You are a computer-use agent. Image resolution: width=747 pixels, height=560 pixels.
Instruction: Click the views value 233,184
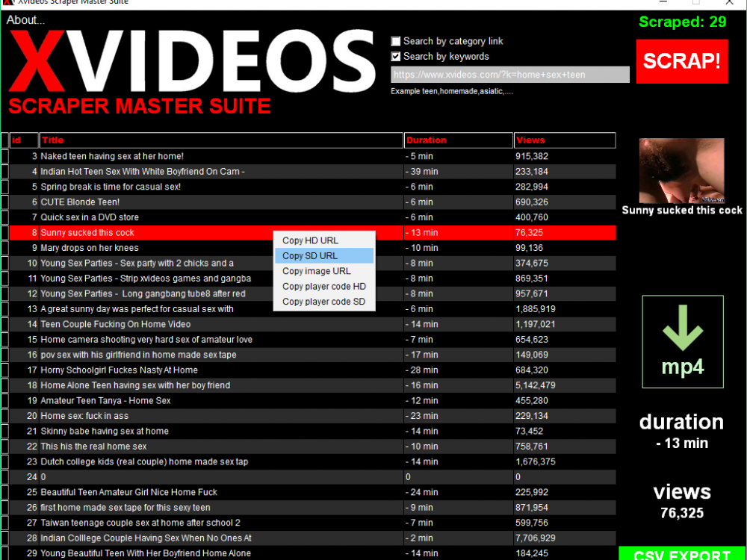pyautogui.click(x=532, y=172)
